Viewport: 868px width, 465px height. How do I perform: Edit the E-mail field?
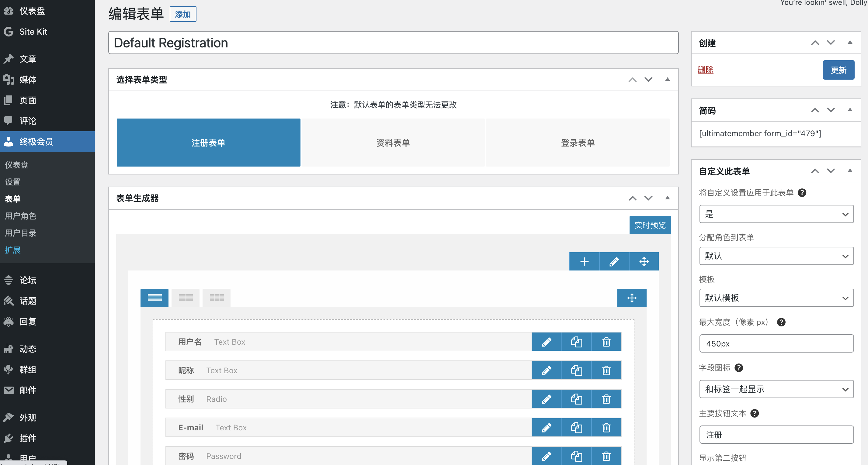coord(546,428)
